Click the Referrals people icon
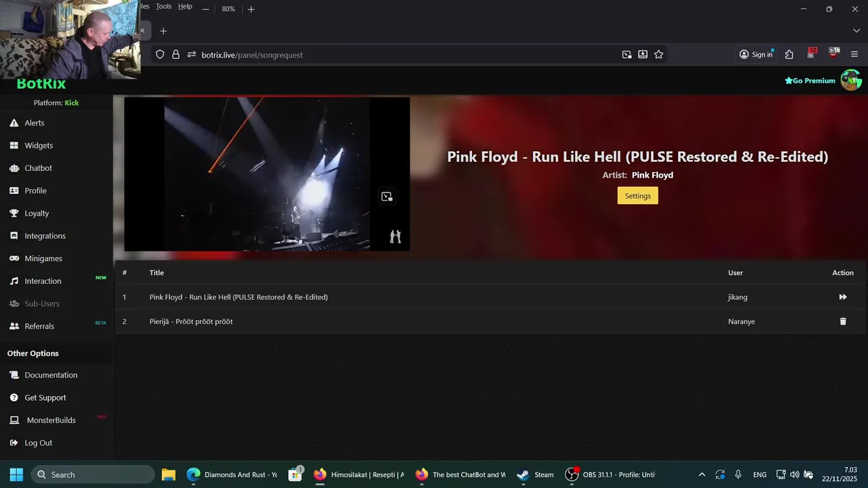The height and width of the screenshot is (488, 868). (14, 326)
